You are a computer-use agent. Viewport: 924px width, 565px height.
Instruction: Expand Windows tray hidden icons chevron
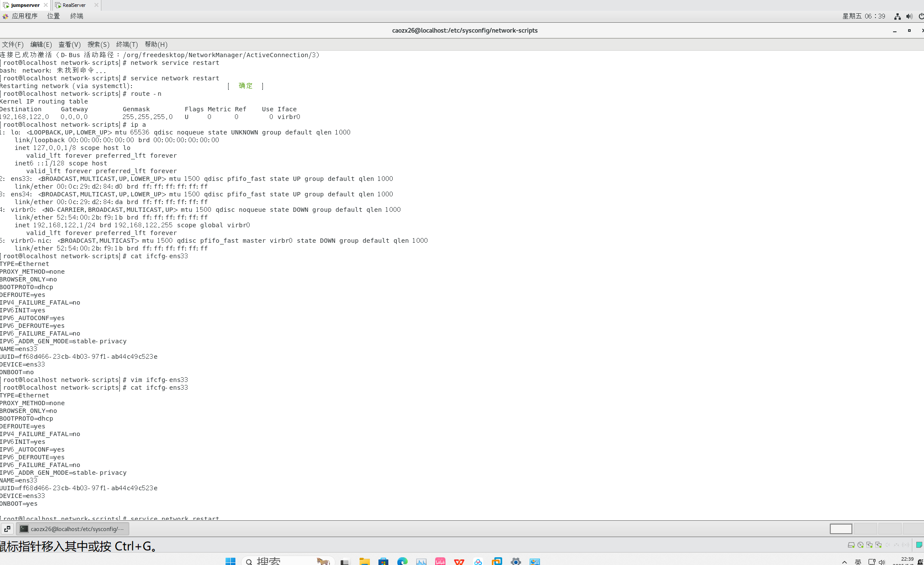[x=844, y=562]
